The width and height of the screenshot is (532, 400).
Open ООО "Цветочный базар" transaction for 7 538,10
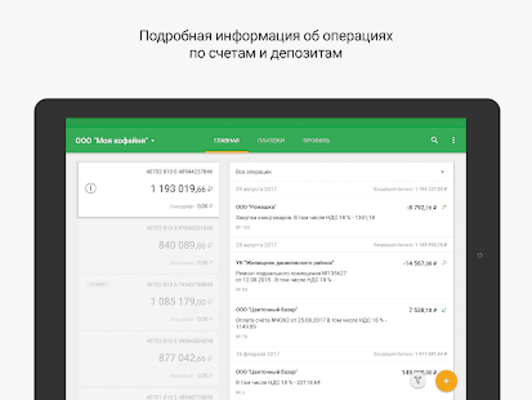(342, 323)
